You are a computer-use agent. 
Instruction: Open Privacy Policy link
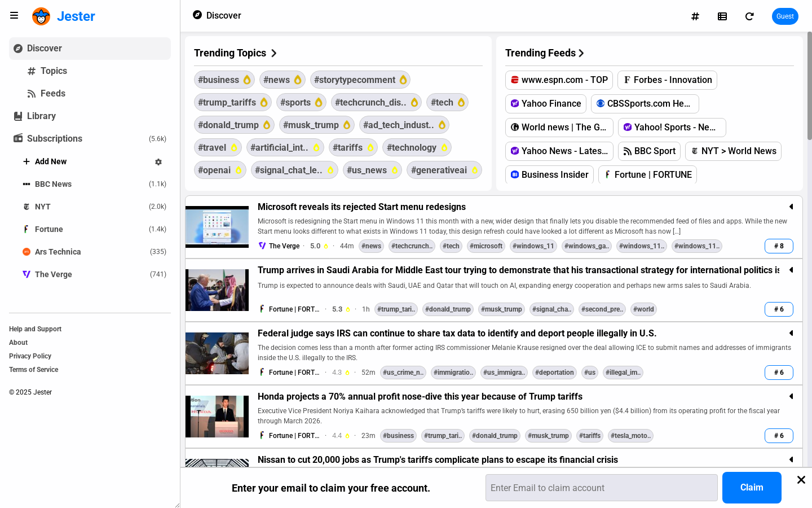click(30, 356)
